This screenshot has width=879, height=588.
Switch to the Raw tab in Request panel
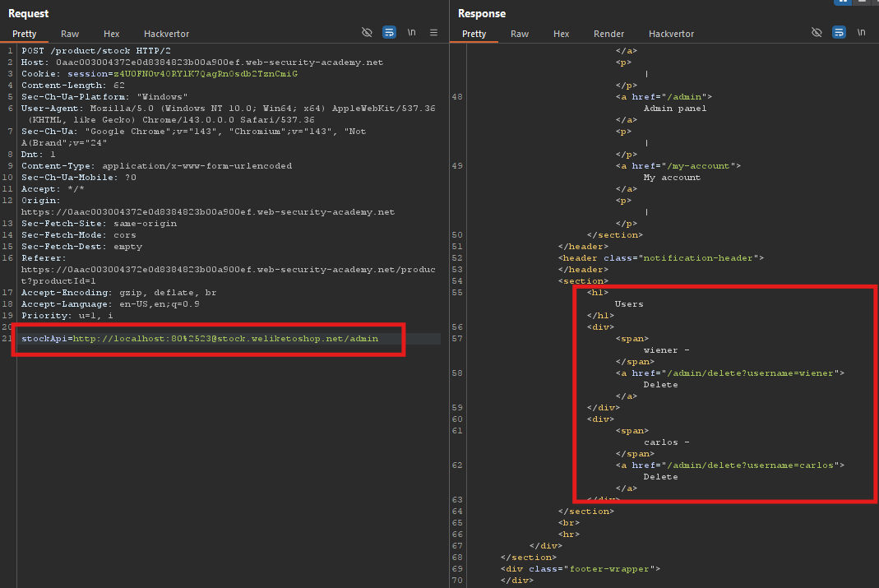point(70,34)
